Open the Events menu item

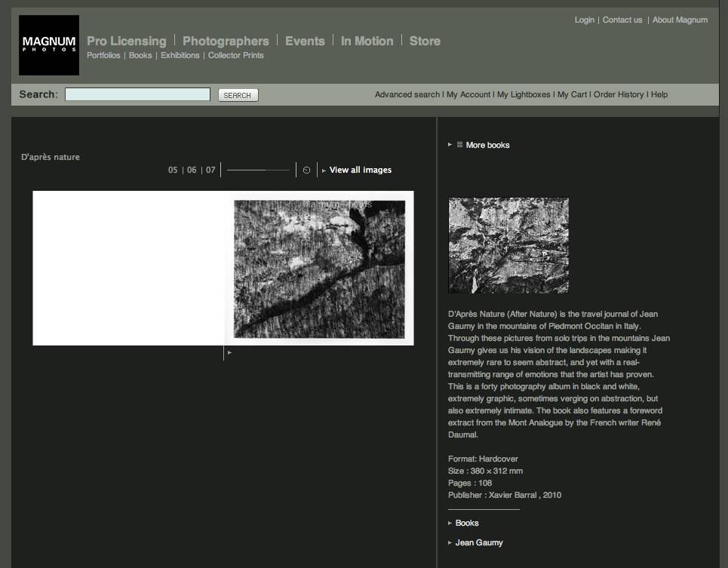pos(305,41)
